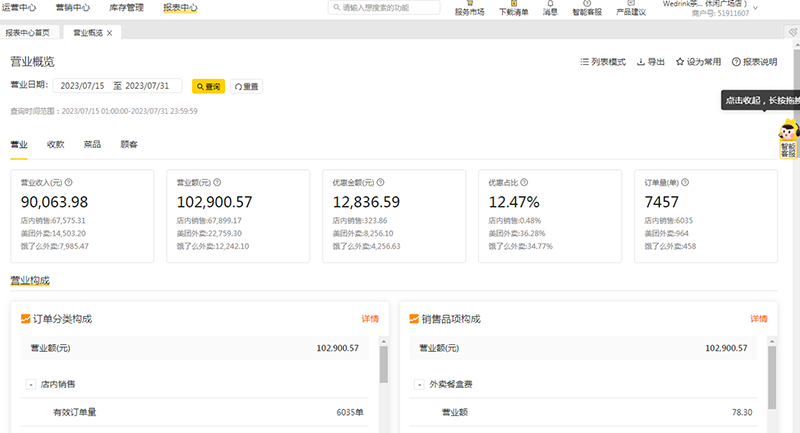Click the 90,063.98 revenue value

tap(55, 202)
